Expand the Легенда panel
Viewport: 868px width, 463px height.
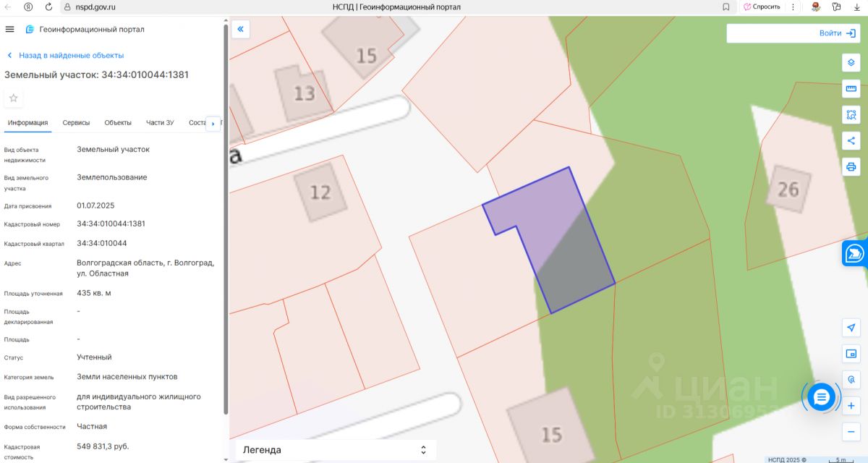point(336,450)
